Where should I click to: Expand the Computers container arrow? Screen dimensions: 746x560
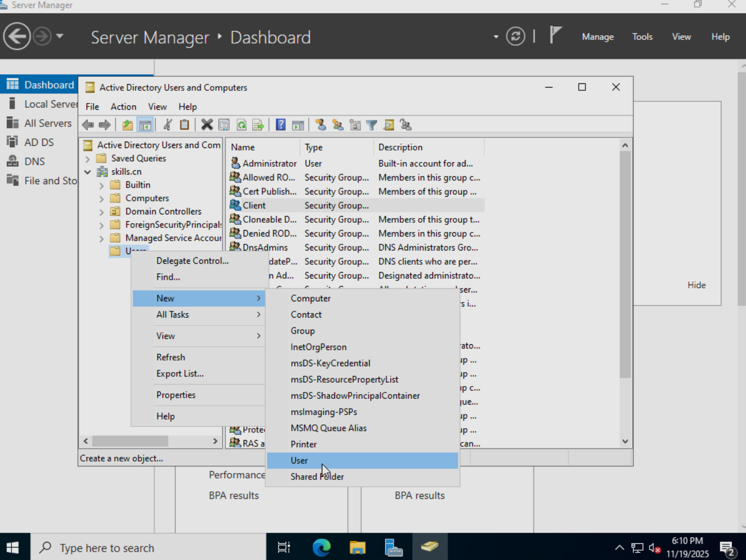click(101, 199)
